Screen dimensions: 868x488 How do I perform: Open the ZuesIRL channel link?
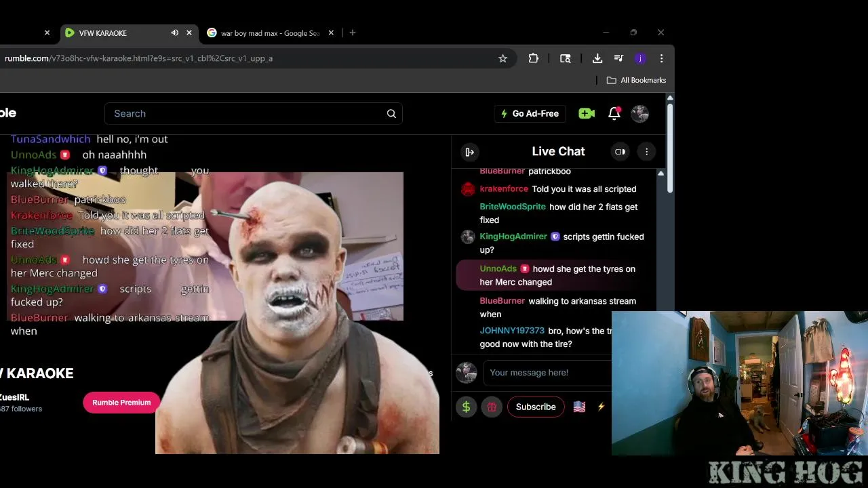point(14,397)
